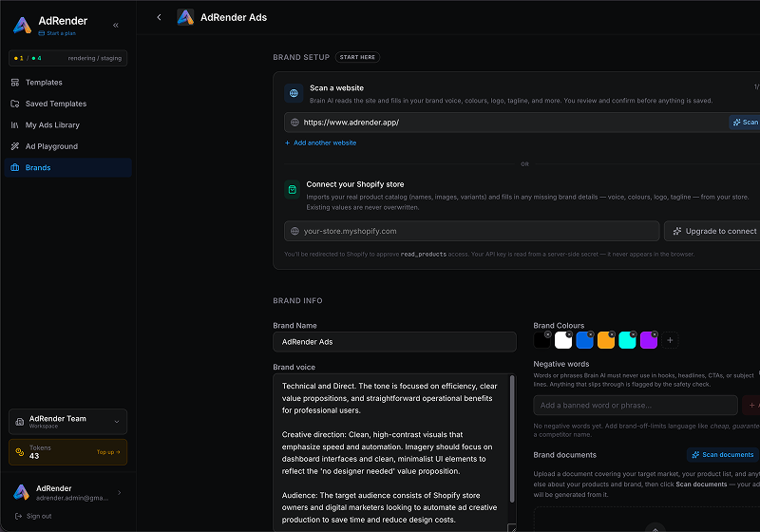Edit the Brand Name field
Screen dimensions: 760x532
(394, 342)
